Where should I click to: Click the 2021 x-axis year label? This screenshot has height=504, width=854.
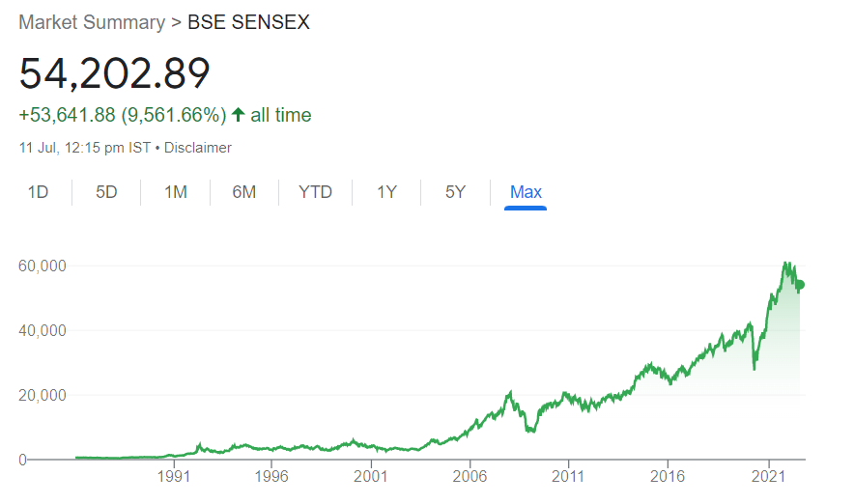768,477
